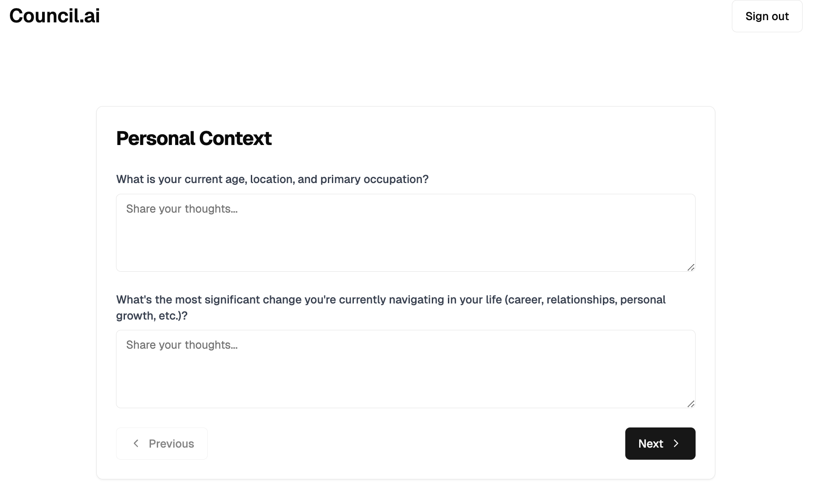Return to the previous step with Previous

point(162,444)
